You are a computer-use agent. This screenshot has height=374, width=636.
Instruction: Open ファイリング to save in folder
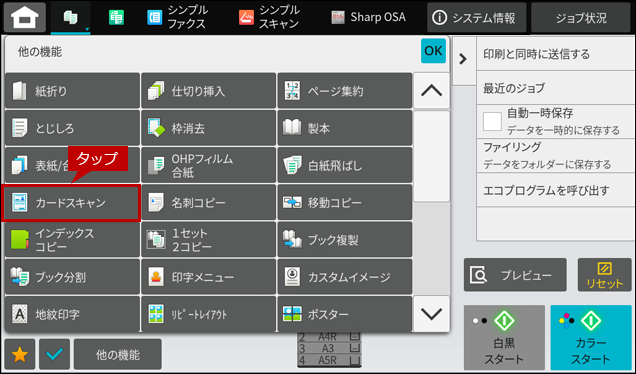556,155
